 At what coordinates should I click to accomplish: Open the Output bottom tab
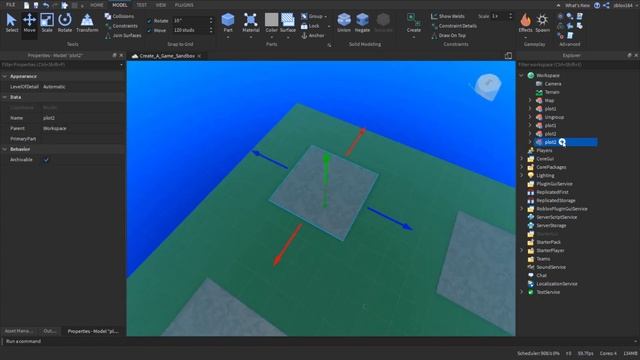(x=49, y=331)
